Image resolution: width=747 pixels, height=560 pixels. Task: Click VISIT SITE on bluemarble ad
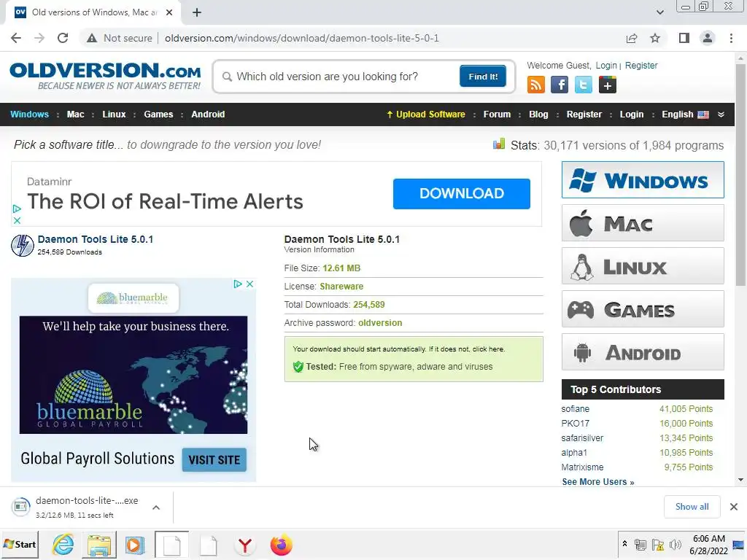[214, 459]
